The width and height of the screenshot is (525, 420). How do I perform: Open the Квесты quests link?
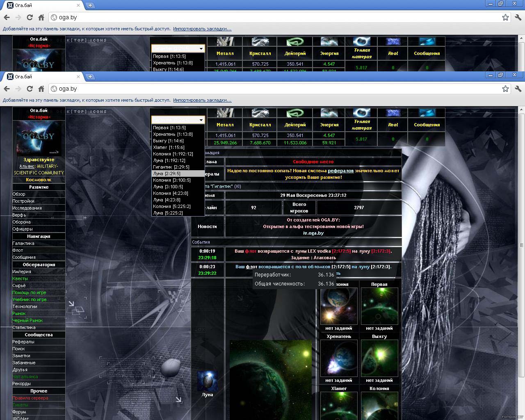coord(20,278)
